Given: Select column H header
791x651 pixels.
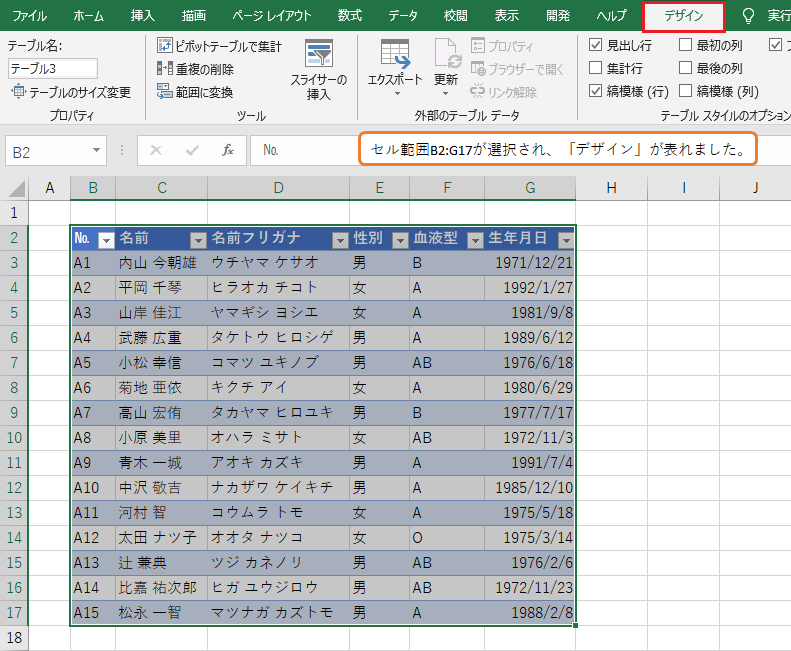Looking at the screenshot, I should click(611, 188).
